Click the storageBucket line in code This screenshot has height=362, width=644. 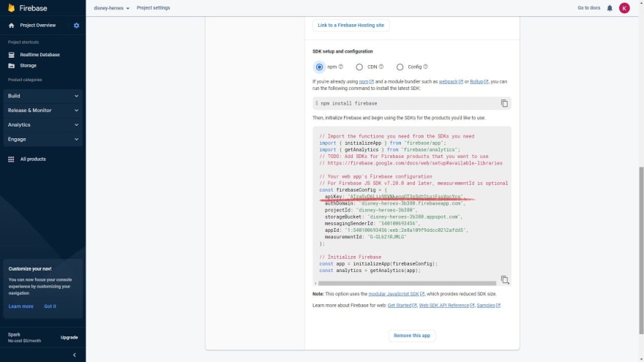click(x=394, y=216)
